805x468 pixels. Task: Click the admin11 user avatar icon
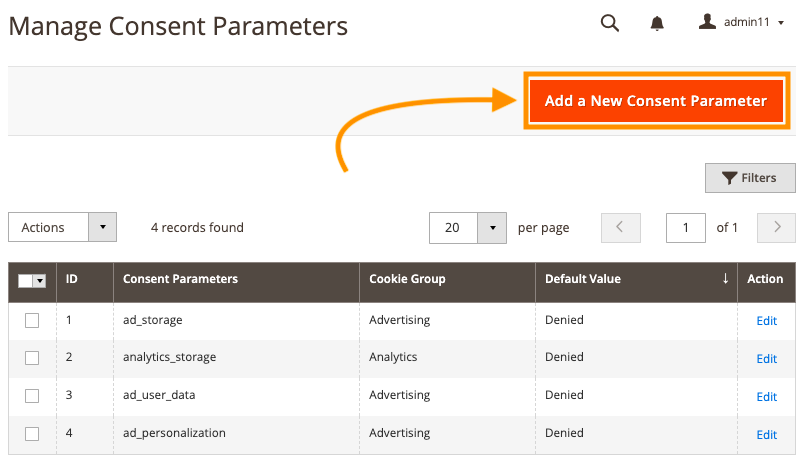[707, 22]
